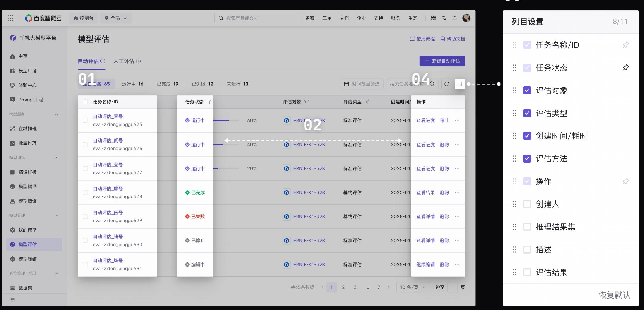Click the info icon next to 人工评估
Viewport: 644px width, 310px height.
138,61
